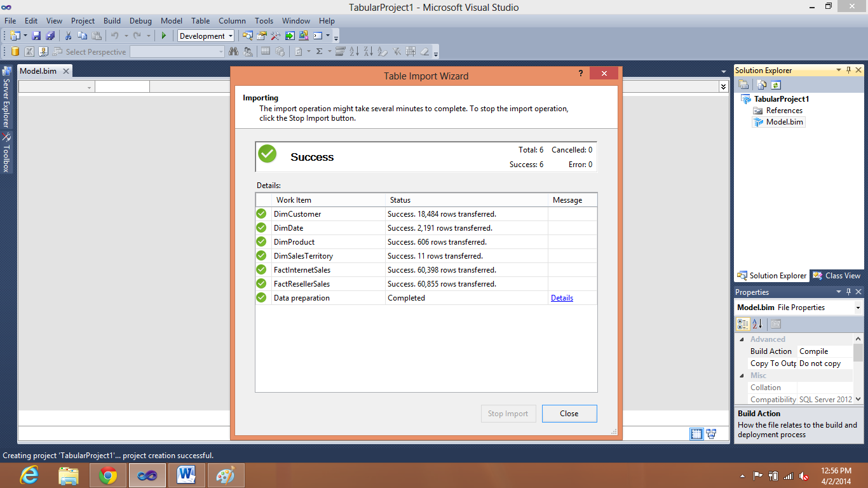Open Solution Explorer from the toolbar icon

pos(247,36)
